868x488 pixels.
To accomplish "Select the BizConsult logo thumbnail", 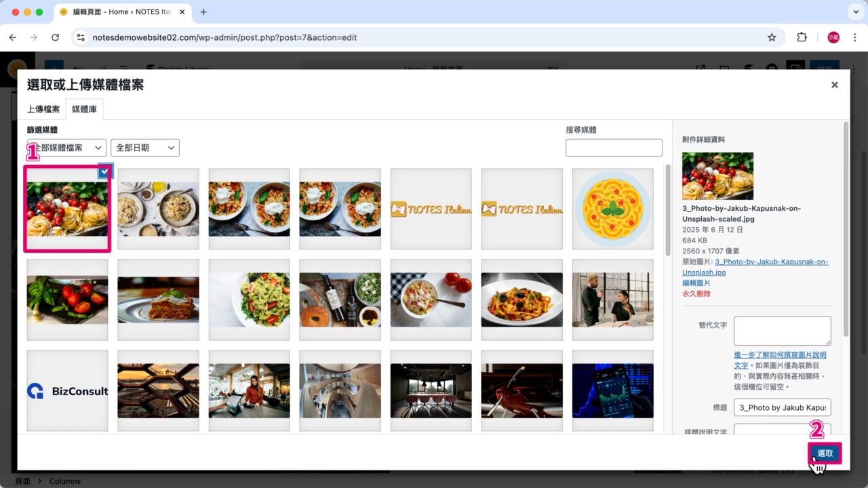I will (67, 390).
